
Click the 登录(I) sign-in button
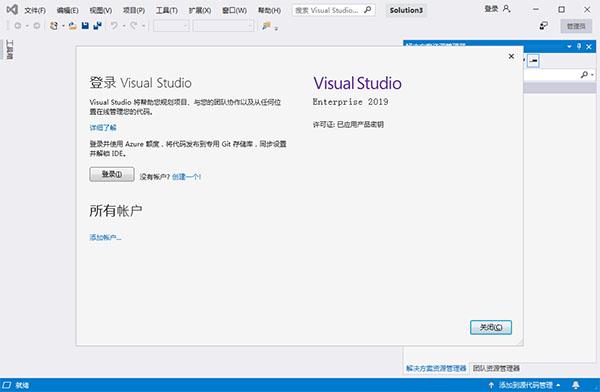coord(112,174)
